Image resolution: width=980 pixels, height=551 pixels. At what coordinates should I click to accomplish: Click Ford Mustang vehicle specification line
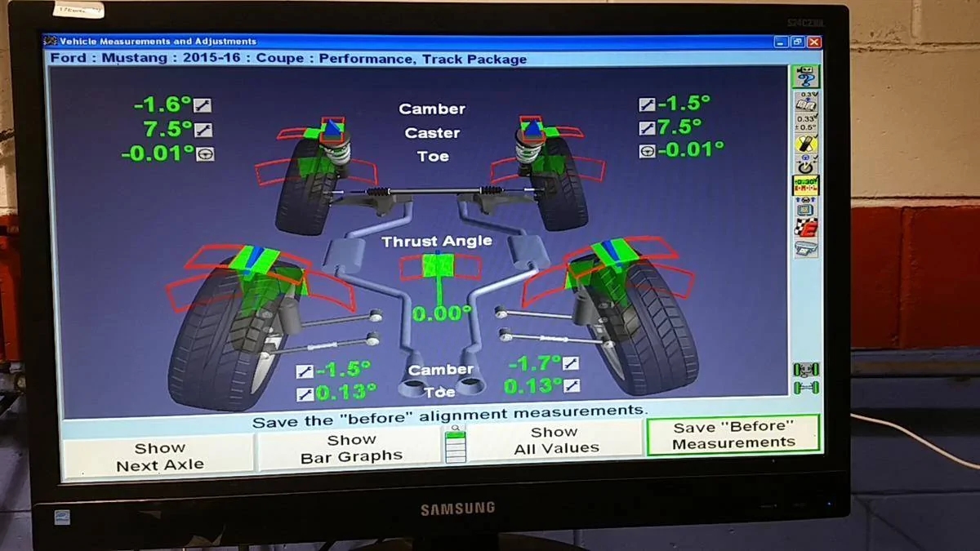(288, 59)
